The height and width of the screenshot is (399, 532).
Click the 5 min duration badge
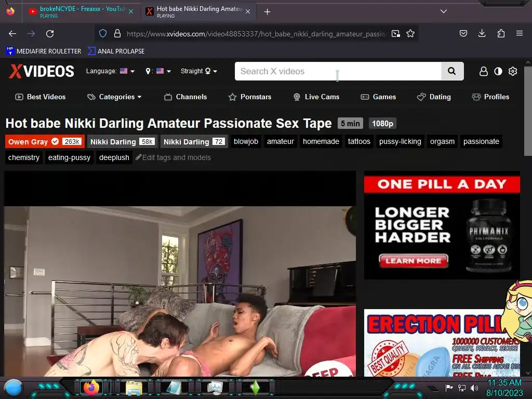point(350,124)
